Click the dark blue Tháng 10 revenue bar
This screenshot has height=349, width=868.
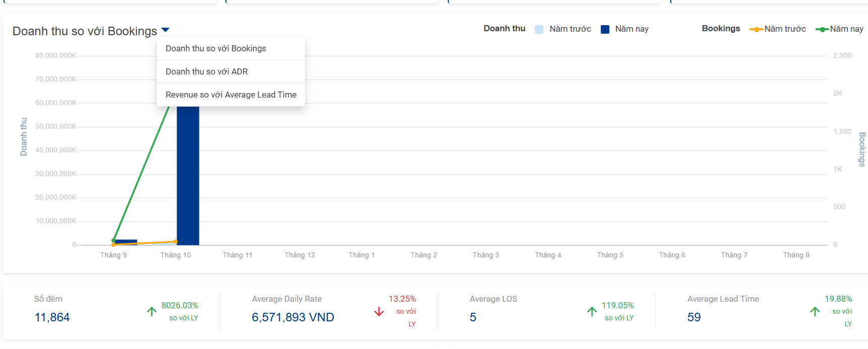click(188, 176)
